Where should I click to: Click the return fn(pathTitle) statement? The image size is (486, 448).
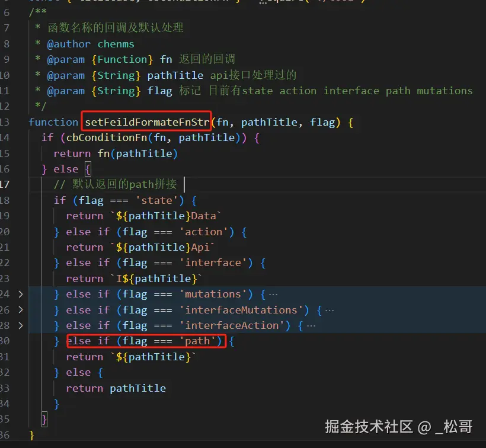pos(116,153)
